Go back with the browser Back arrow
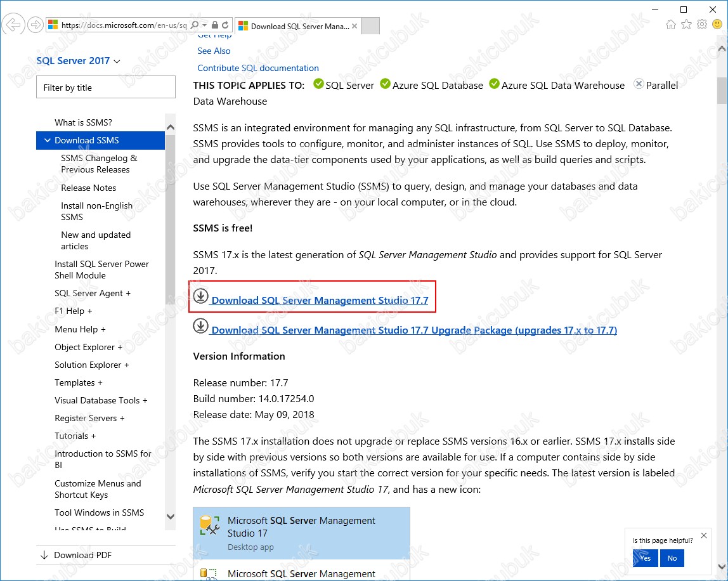728x581 pixels. click(13, 25)
